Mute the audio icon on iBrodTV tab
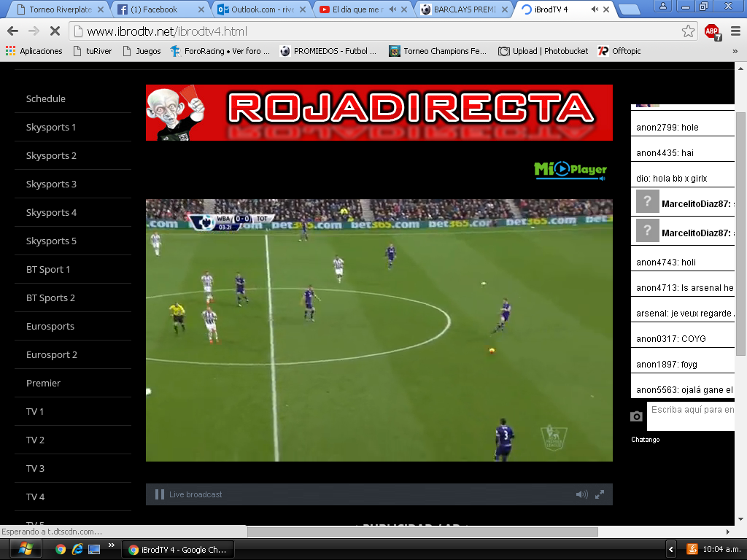This screenshot has width=747, height=560. point(595,9)
